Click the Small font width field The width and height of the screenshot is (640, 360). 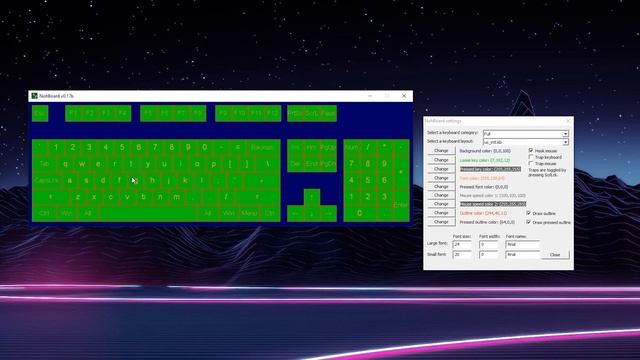pyautogui.click(x=489, y=254)
